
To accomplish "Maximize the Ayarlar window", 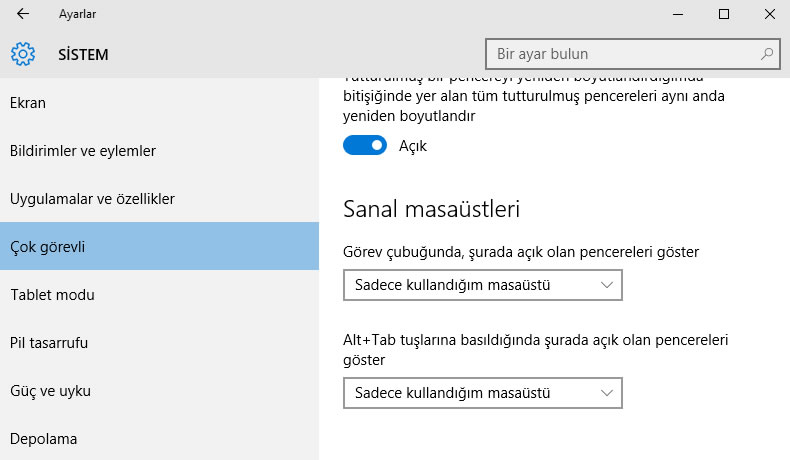I will pos(724,14).
